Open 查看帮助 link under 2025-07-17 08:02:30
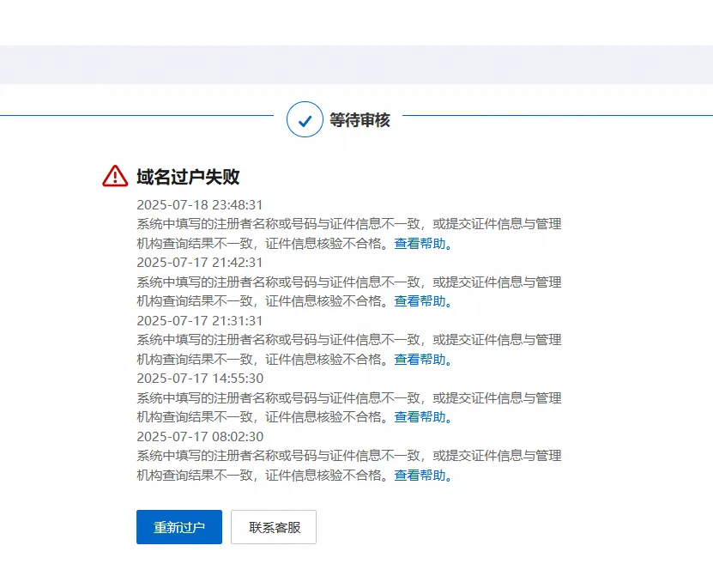This screenshot has height=588, width=713. (x=420, y=476)
